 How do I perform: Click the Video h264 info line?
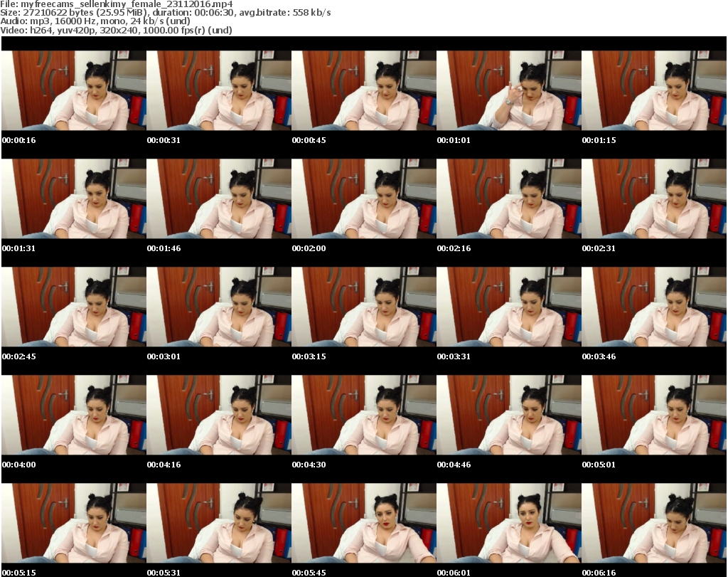coord(116,30)
